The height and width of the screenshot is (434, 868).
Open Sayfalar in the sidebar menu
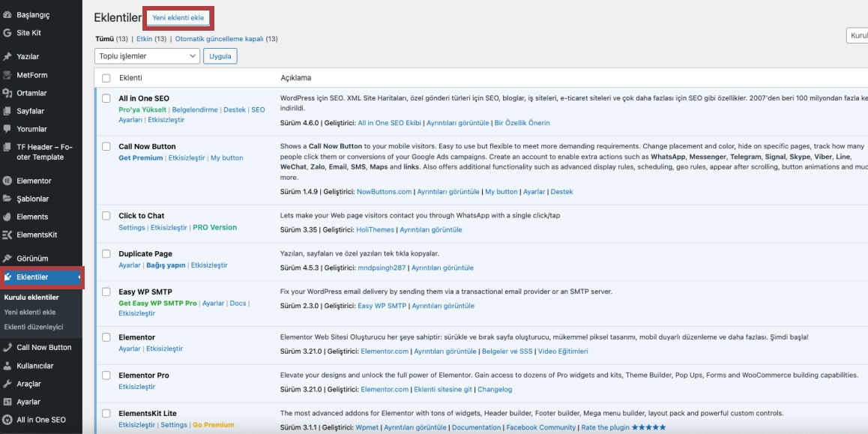pyautogui.click(x=31, y=111)
